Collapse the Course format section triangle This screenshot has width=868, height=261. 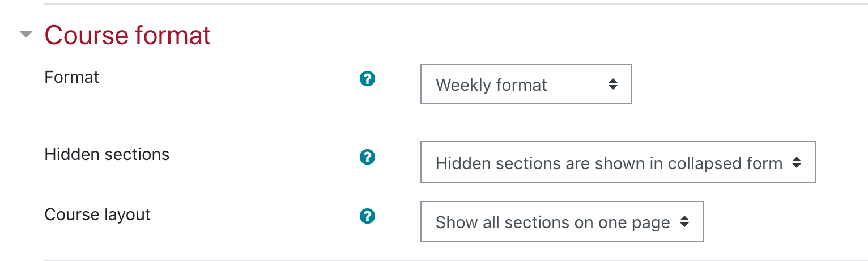(x=26, y=35)
